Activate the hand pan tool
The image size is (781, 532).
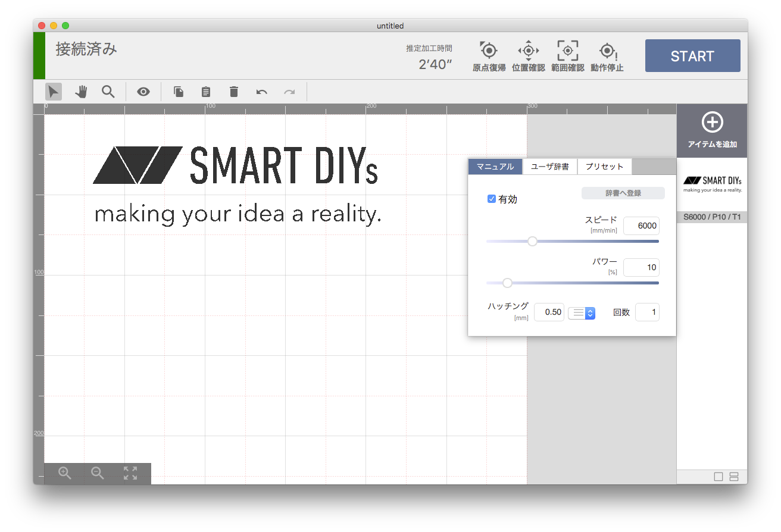click(x=81, y=92)
